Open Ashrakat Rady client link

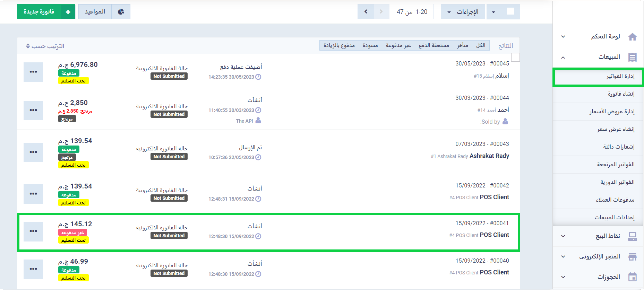pos(489,156)
